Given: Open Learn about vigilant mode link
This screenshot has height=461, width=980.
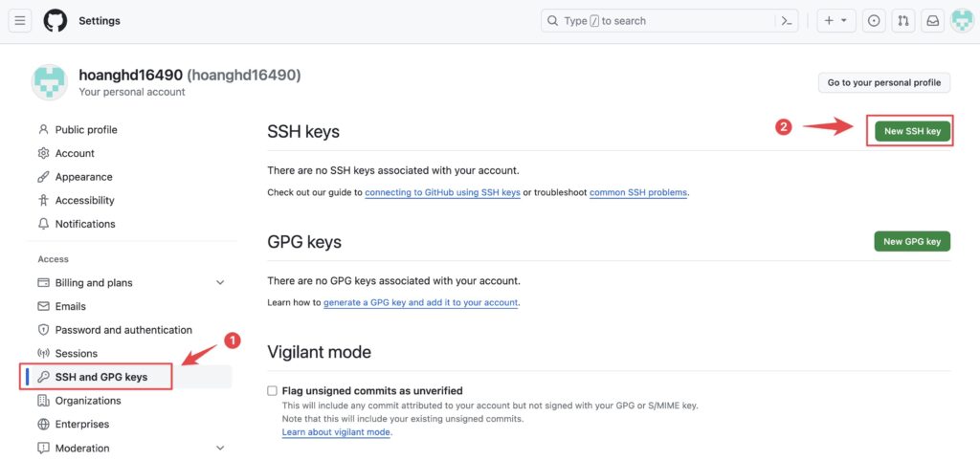Looking at the screenshot, I should coord(336,431).
